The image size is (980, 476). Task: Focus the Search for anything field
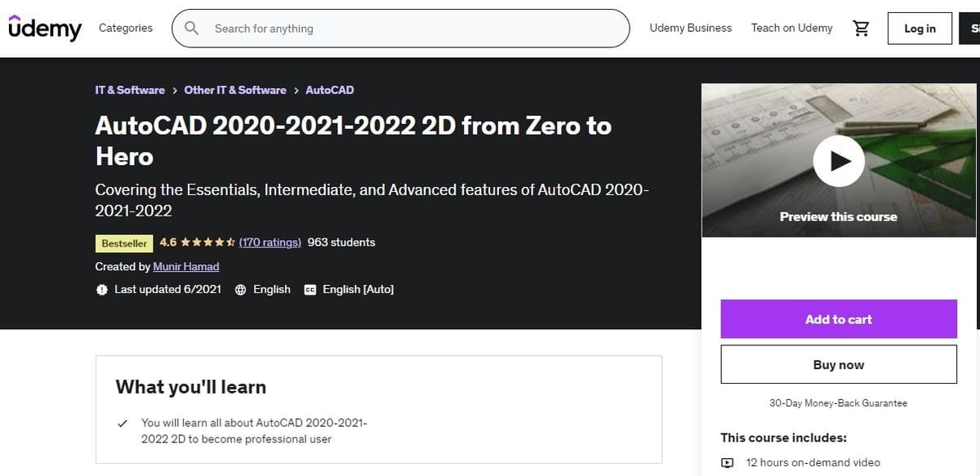coord(400,29)
